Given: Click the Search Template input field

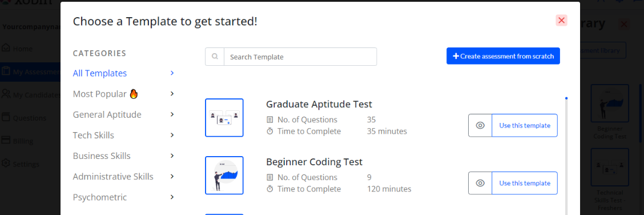Looking at the screenshot, I should coord(300,57).
